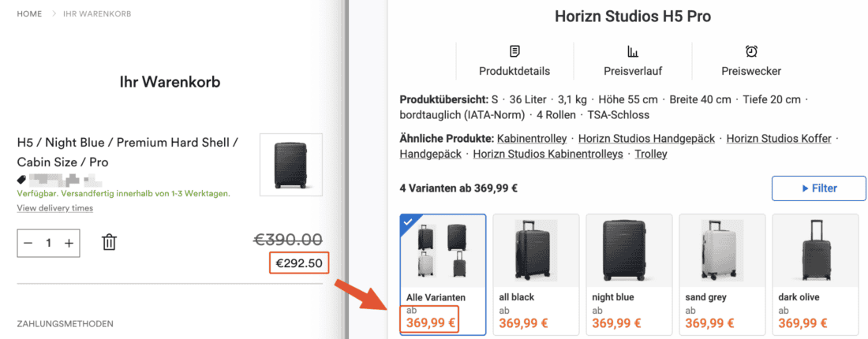Screen dimensions: 868x339
Task: Click the Preiswecker alarm clock icon
Action: click(751, 51)
